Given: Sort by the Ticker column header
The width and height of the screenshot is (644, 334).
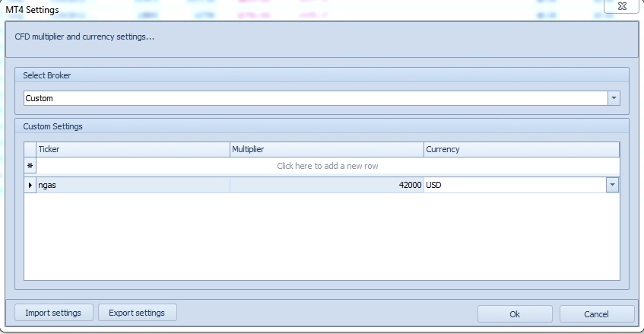Looking at the screenshot, I should [x=133, y=149].
